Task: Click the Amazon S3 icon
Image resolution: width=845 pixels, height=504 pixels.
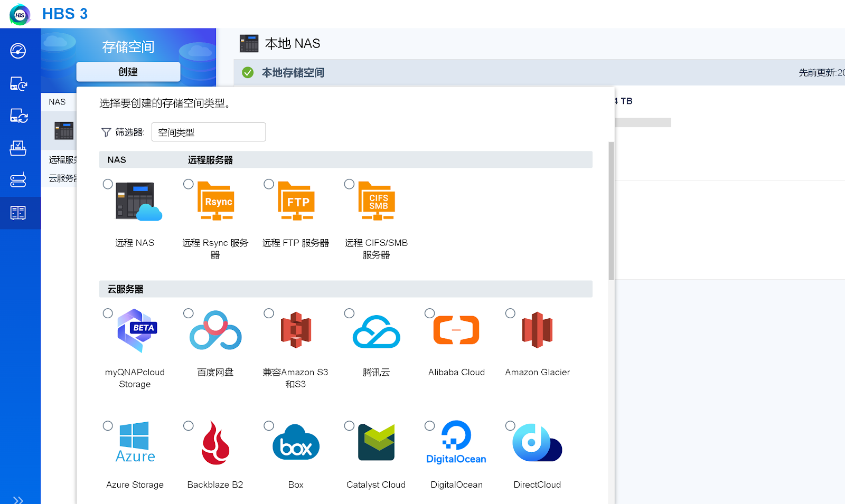Action: 296,330
